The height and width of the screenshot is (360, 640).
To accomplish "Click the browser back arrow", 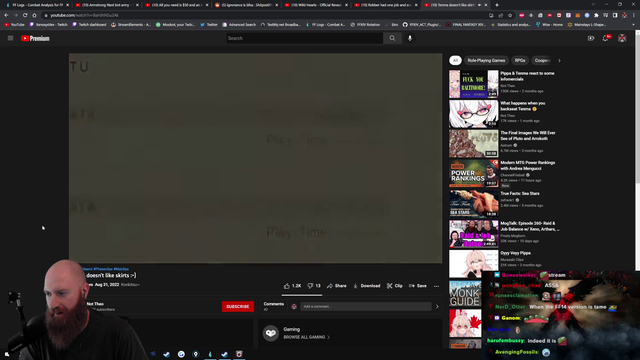I will tap(6, 15).
